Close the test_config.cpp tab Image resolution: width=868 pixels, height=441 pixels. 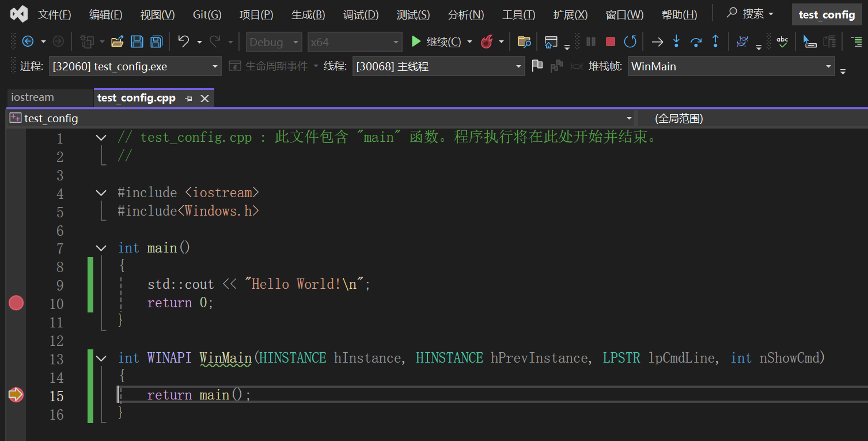pyautogui.click(x=204, y=99)
